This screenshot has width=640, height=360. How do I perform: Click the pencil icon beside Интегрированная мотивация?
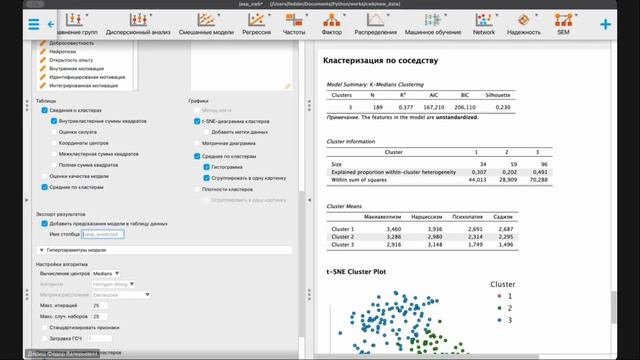43,86
